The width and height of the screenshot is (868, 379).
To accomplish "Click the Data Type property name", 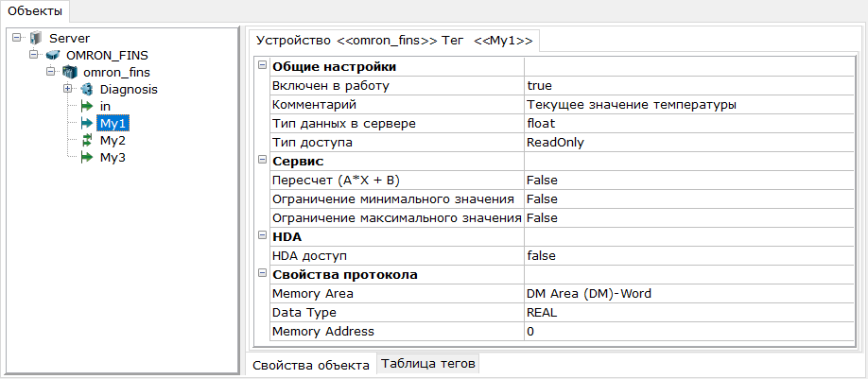I will [304, 312].
